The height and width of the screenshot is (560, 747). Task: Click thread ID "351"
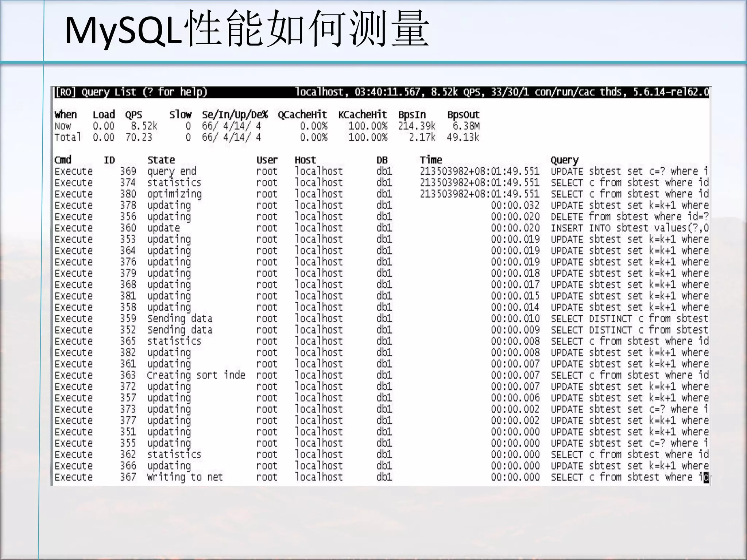point(128,432)
